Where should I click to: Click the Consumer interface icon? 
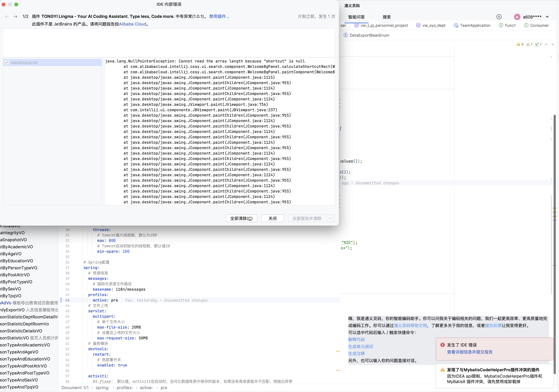[526, 25]
